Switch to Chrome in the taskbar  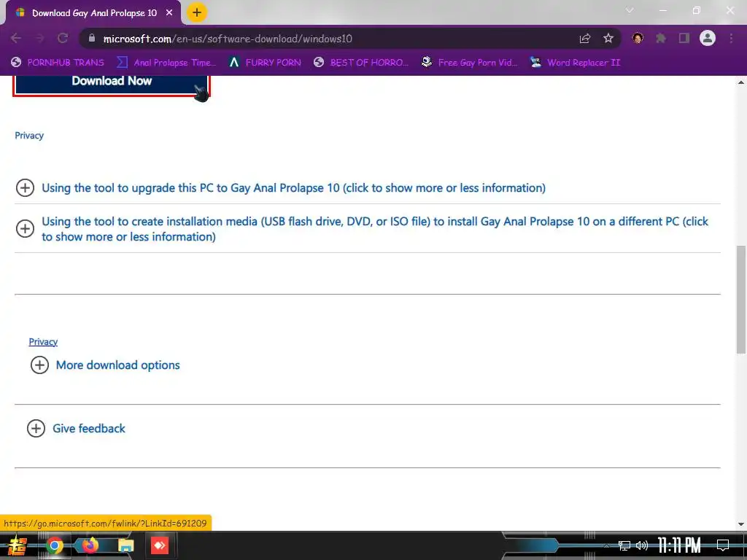pyautogui.click(x=54, y=545)
